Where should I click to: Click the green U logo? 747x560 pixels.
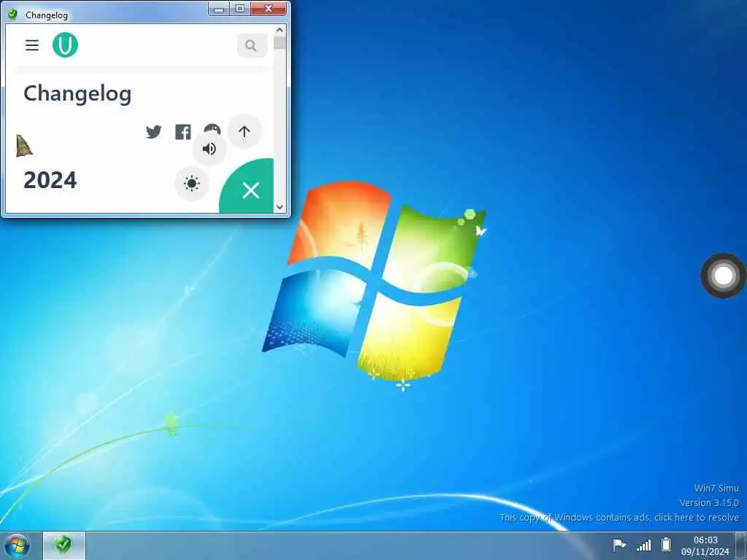[65, 45]
